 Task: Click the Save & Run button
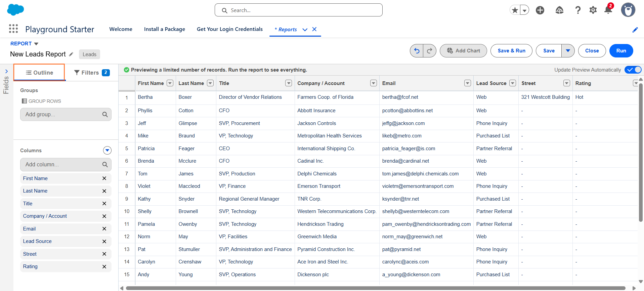[x=511, y=51]
